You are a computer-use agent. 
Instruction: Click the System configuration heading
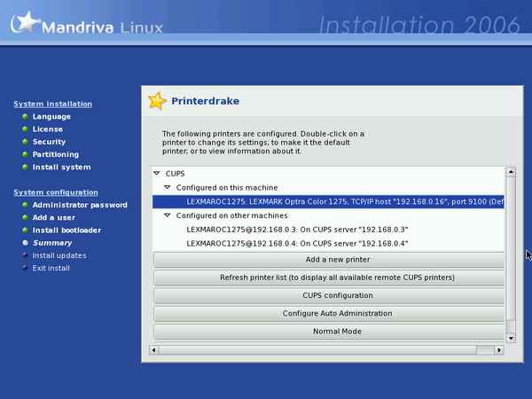[56, 192]
